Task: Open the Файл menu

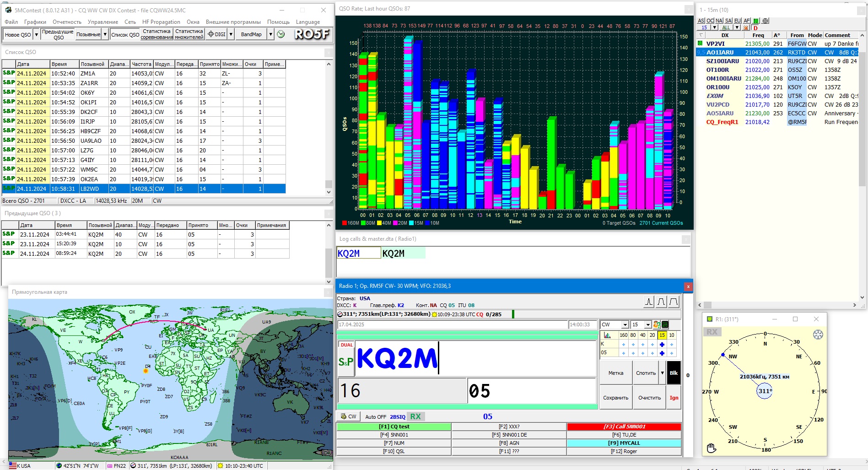Action: tap(11, 22)
